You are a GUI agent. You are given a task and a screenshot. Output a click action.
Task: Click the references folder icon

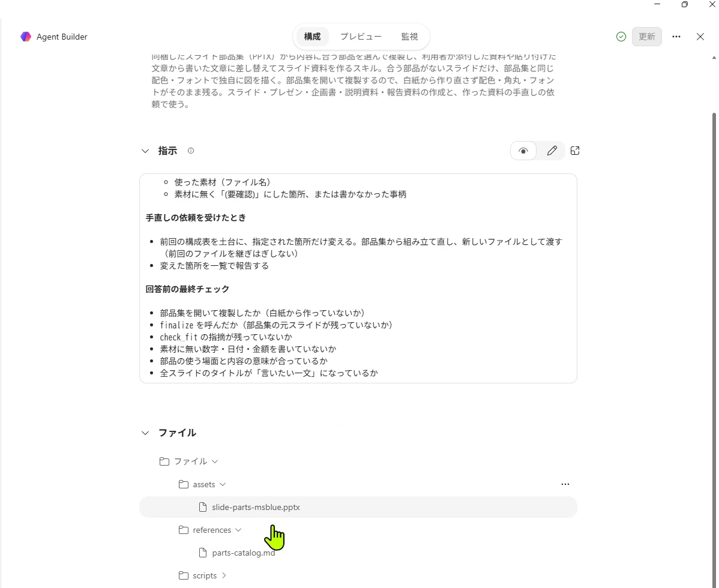coord(184,530)
